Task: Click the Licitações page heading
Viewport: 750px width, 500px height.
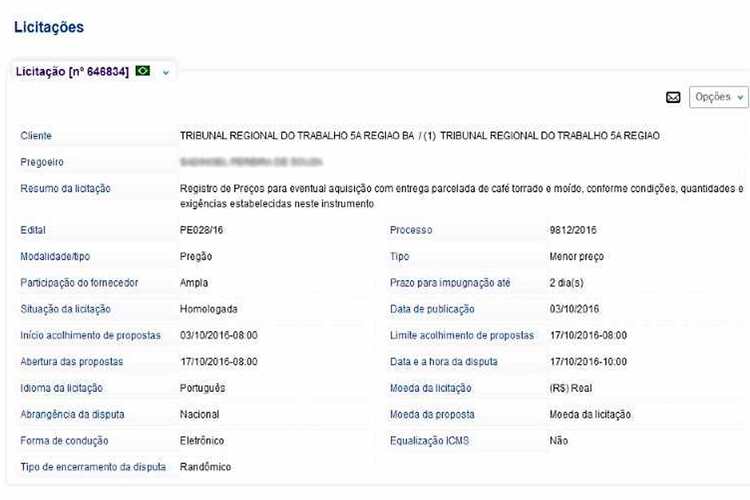Action: [x=49, y=28]
